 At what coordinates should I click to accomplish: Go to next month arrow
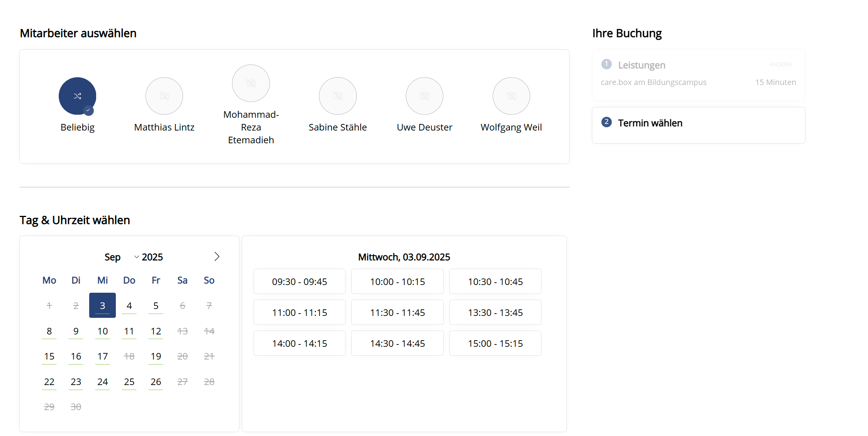point(217,257)
